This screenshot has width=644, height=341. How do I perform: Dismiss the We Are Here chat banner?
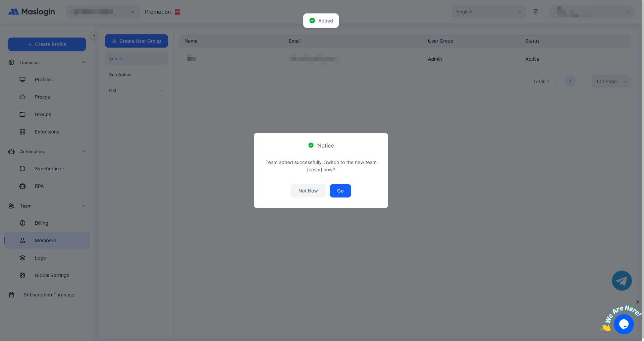[638, 302]
